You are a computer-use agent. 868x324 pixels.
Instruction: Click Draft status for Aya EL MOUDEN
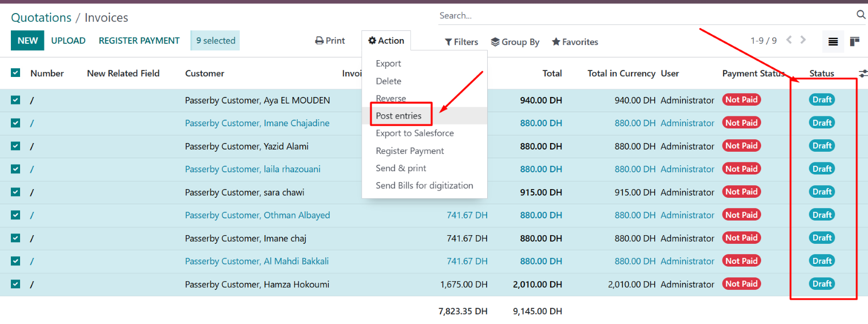822,100
